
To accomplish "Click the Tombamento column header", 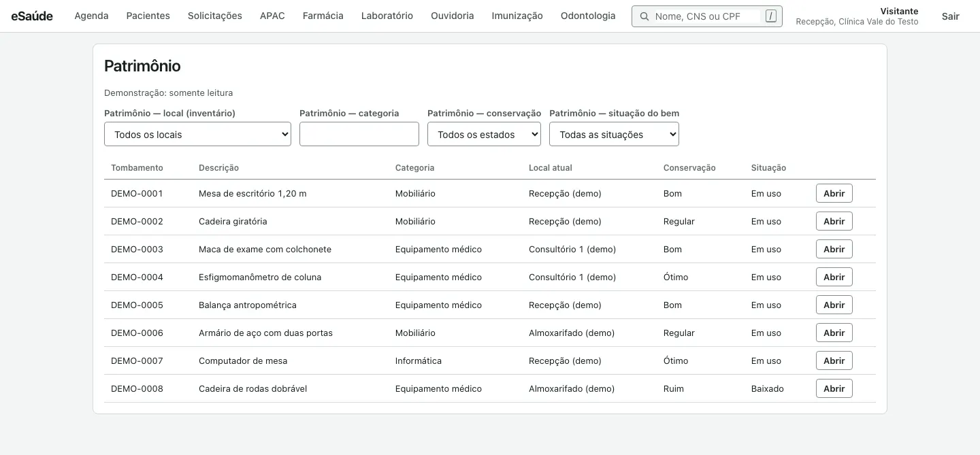I will [x=137, y=168].
